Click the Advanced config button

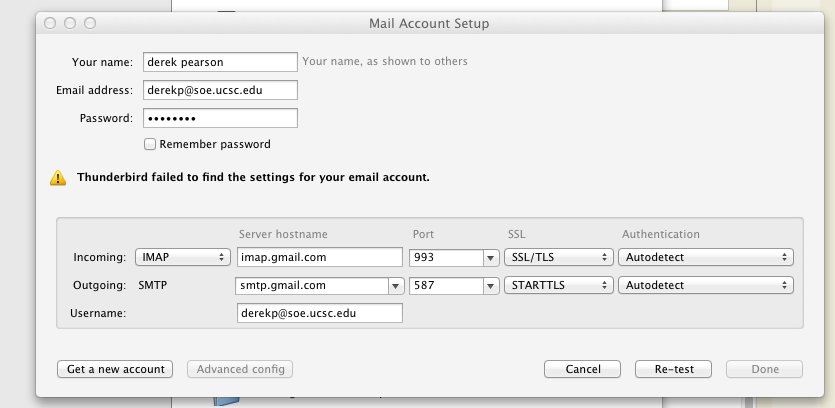[240, 369]
